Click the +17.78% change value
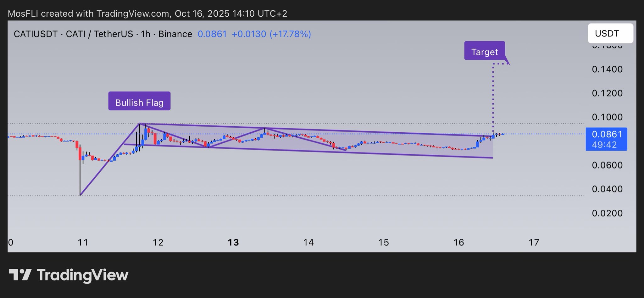Image resolution: width=644 pixels, height=298 pixels. [x=290, y=34]
